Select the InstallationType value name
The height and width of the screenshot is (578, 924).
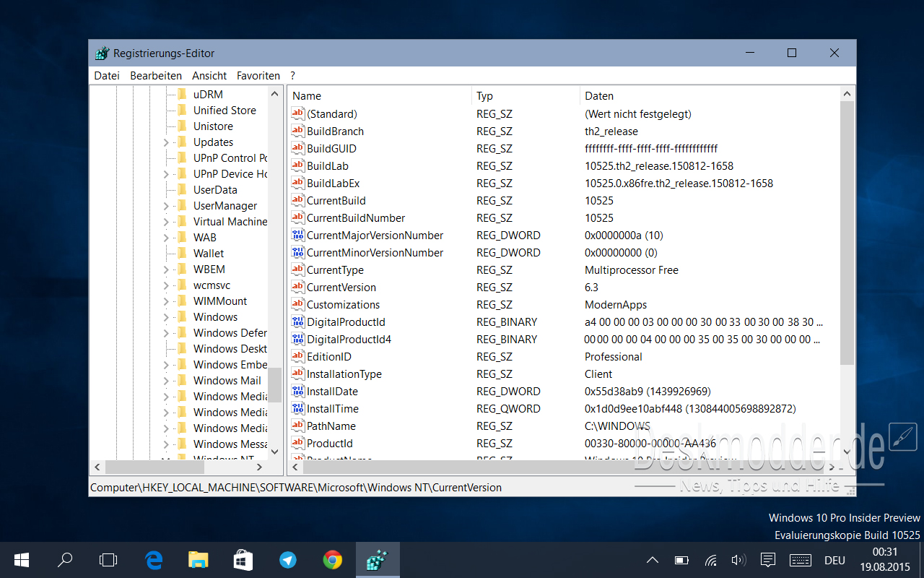[x=344, y=374]
